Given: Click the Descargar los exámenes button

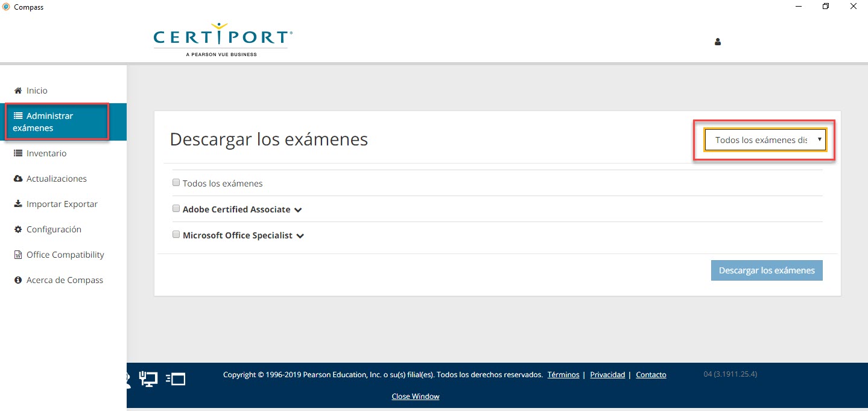Looking at the screenshot, I should (767, 270).
